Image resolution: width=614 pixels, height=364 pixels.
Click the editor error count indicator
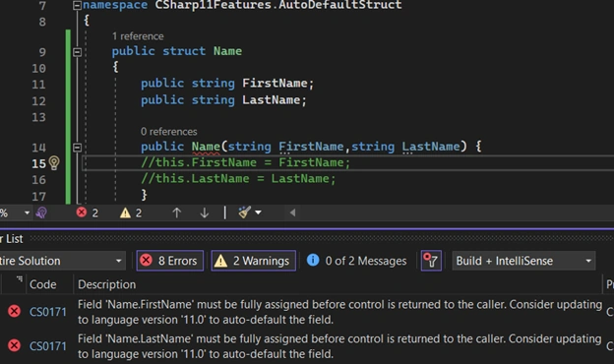pos(88,212)
